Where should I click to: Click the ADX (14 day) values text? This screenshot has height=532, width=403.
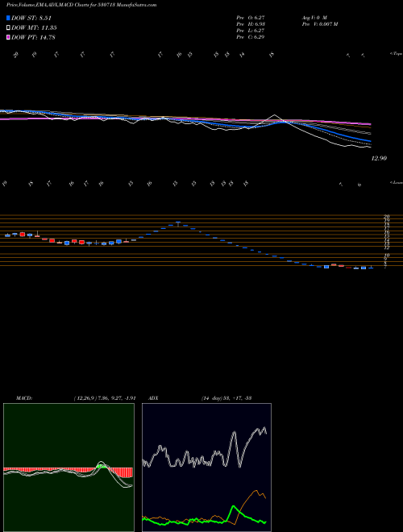click(x=226, y=398)
